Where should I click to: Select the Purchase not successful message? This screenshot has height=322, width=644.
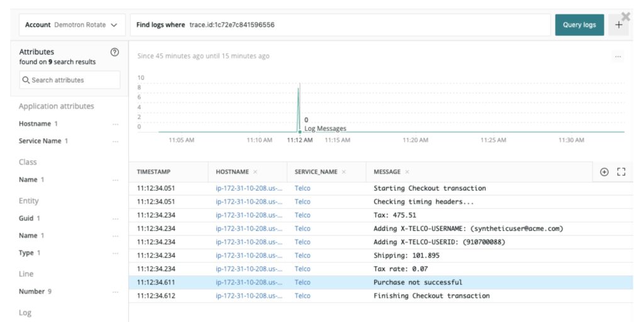coord(418,282)
